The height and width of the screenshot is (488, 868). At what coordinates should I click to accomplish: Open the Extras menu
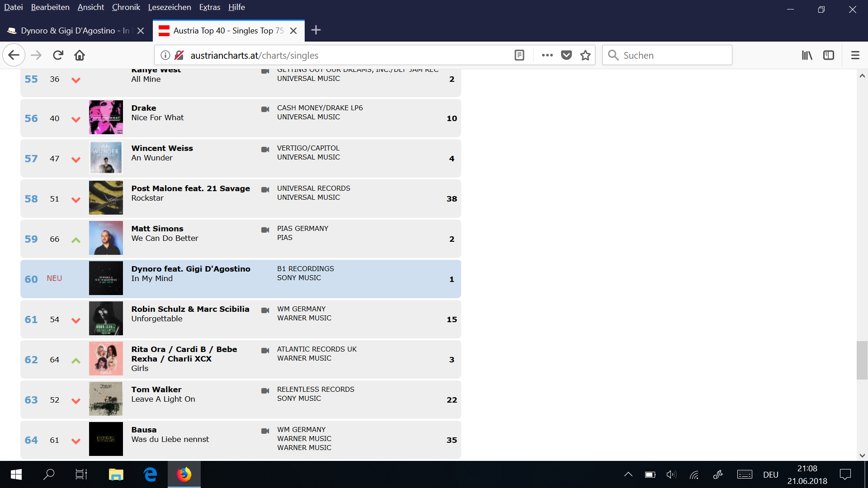click(x=210, y=7)
